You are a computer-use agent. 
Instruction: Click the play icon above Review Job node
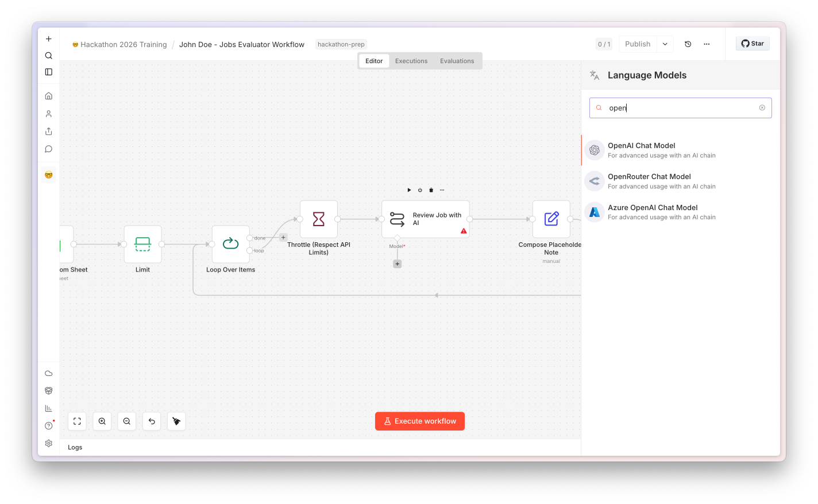tap(409, 190)
